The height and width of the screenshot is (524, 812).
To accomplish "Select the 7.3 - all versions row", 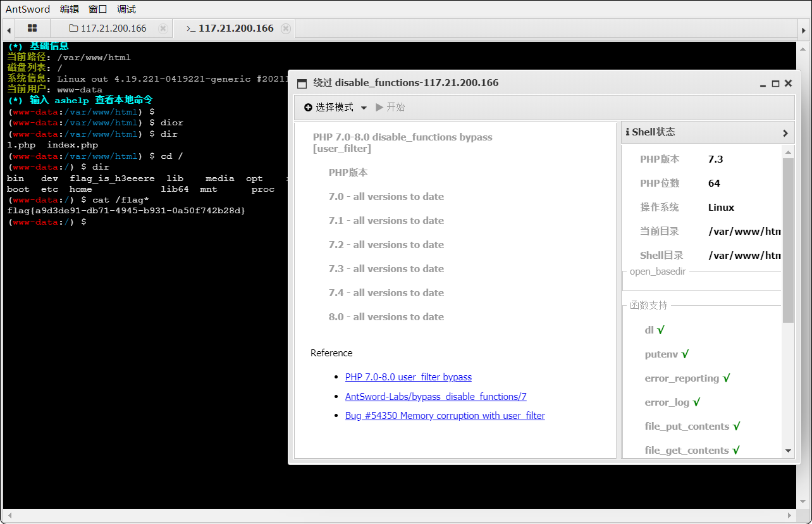I will [x=386, y=269].
